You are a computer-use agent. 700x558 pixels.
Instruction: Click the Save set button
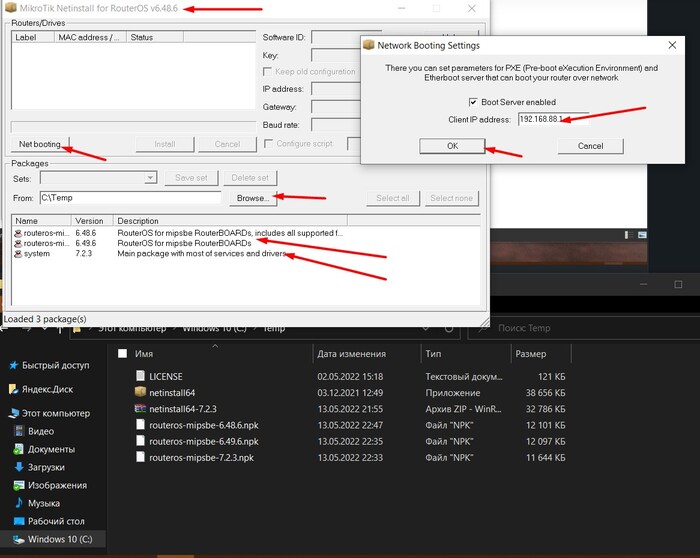coord(191,178)
